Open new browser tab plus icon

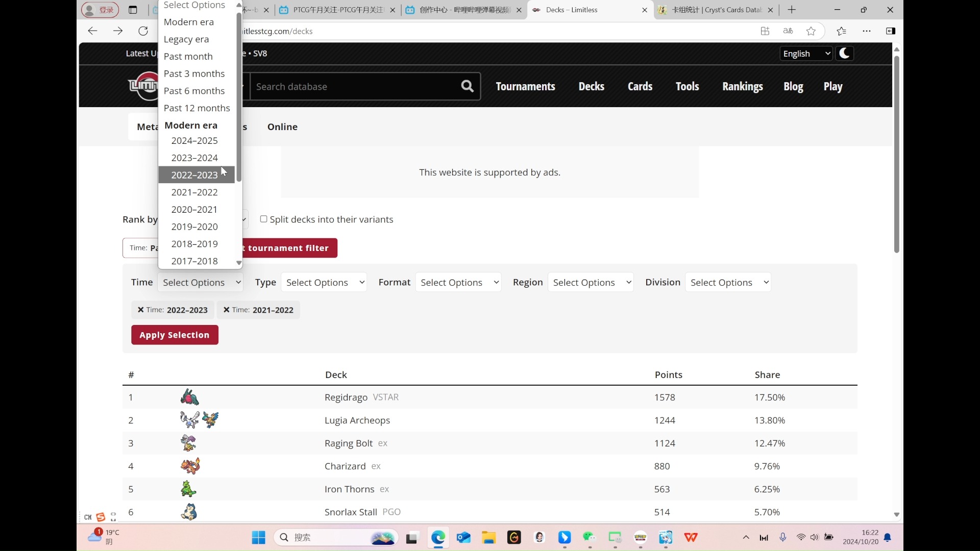coord(792,10)
